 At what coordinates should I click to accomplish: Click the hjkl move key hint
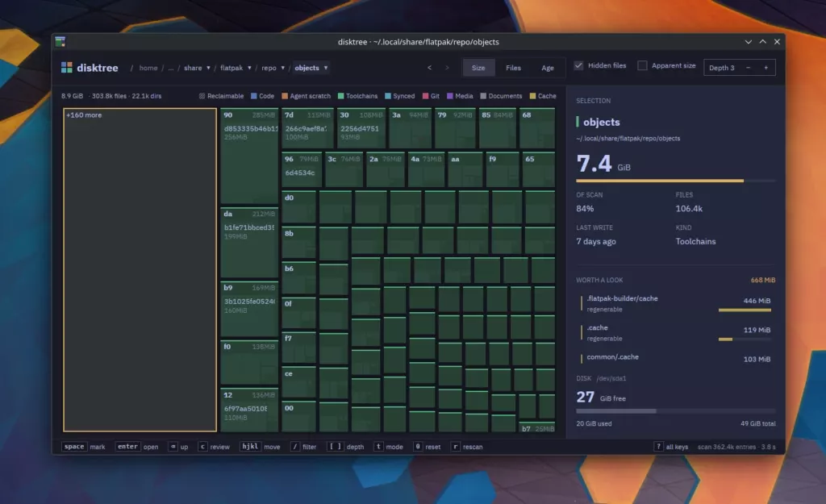(260, 447)
